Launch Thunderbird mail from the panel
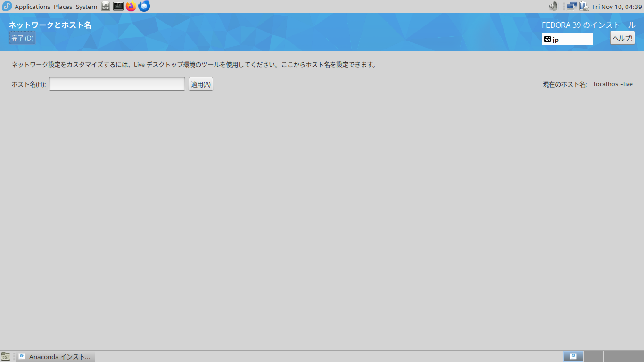The width and height of the screenshot is (644, 362). 144,6
